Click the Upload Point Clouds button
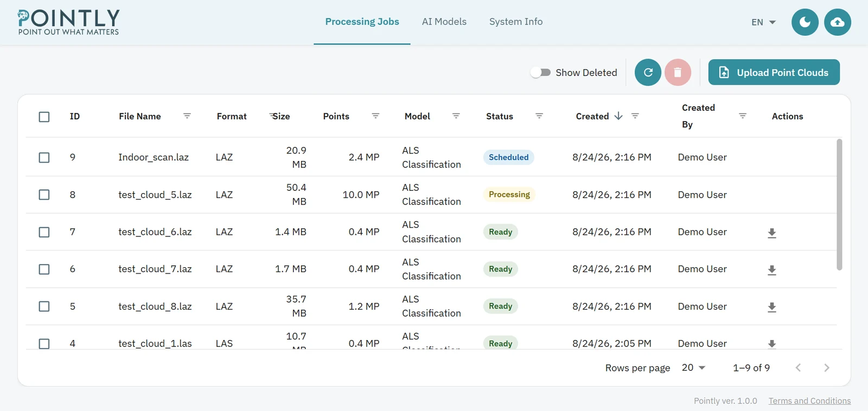The width and height of the screenshot is (868, 411). pos(774,72)
